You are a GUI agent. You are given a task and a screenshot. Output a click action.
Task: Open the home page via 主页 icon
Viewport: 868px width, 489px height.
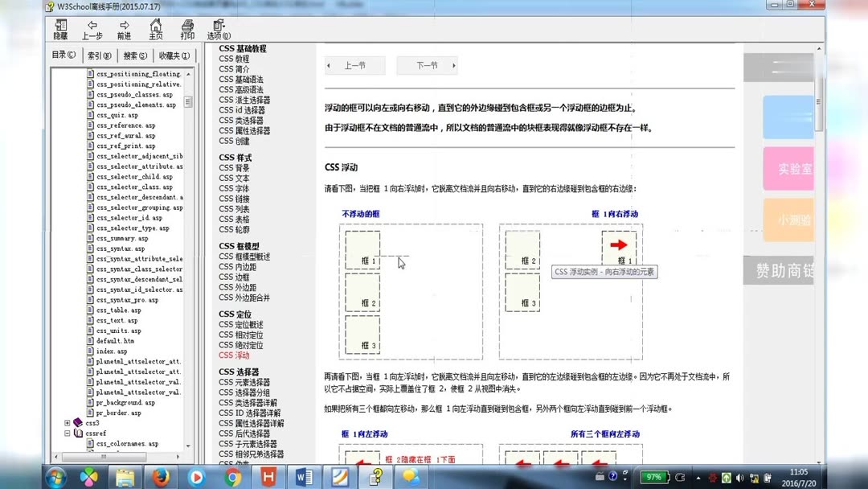156,30
